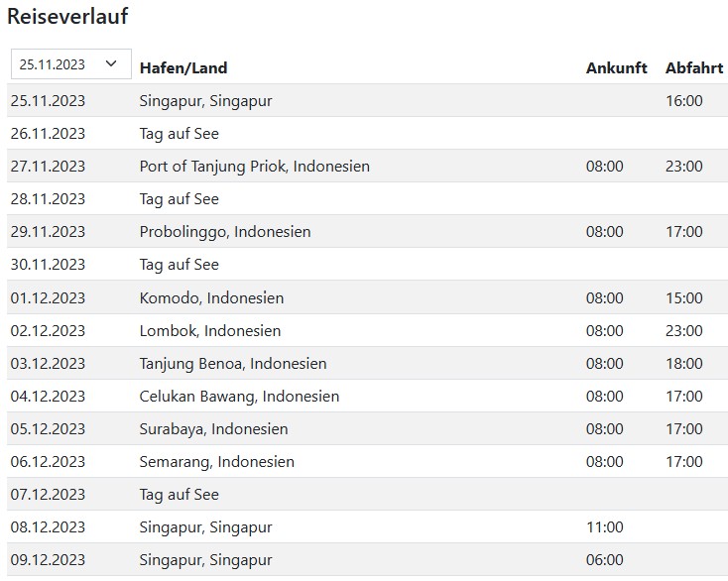This screenshot has height=581, width=728.
Task: Click the dropdown chevron arrow icon
Action: [111, 63]
